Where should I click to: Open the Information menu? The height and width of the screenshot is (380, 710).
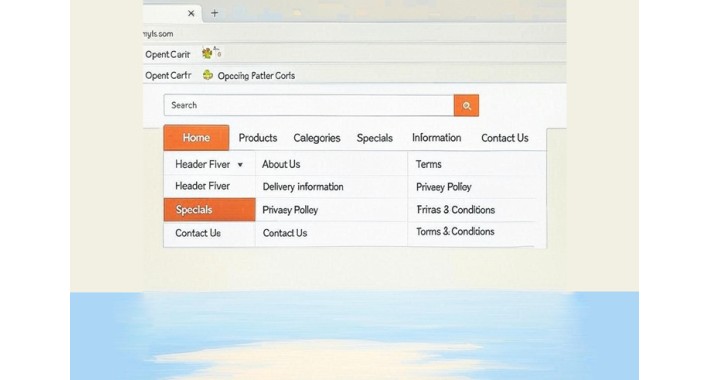pyautogui.click(x=437, y=138)
